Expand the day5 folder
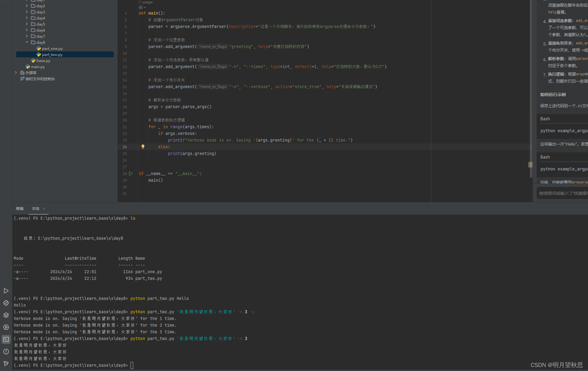The image size is (588, 371). click(x=27, y=24)
